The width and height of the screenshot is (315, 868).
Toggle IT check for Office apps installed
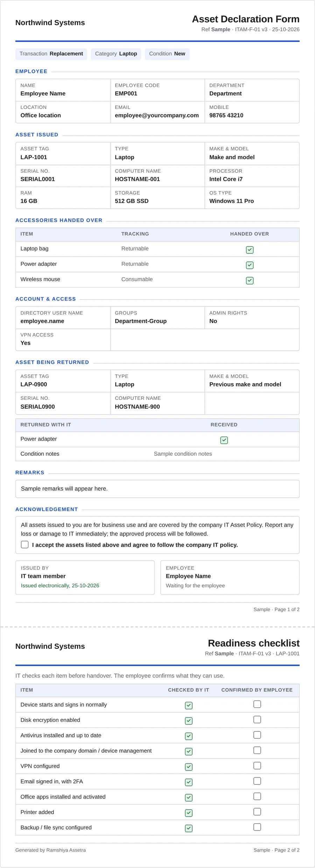tap(189, 798)
